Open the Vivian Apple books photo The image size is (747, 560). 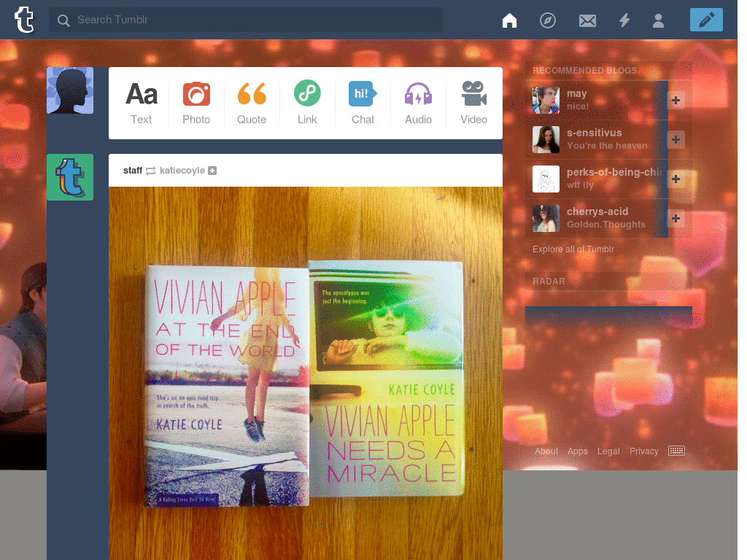pyautogui.click(x=306, y=373)
